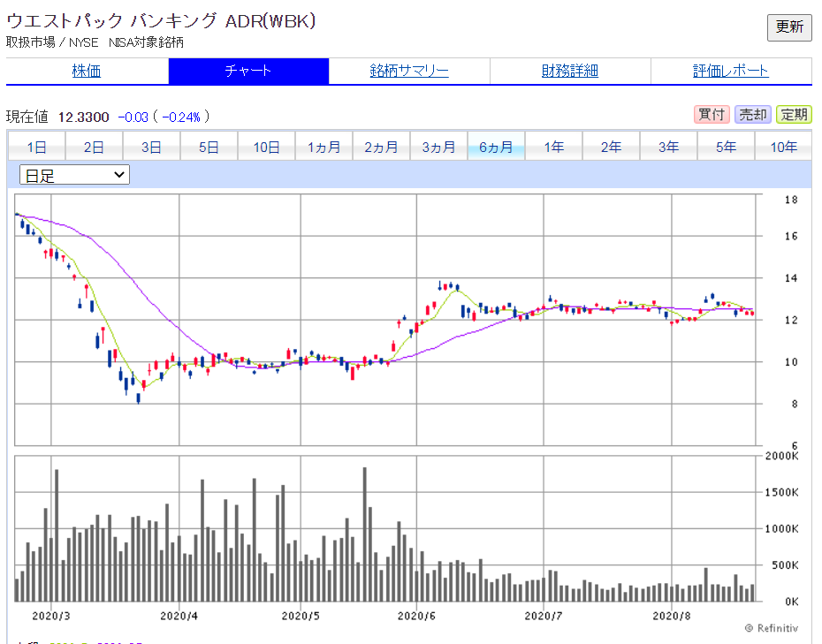Click the 2020/8 date axis label
Viewport: 822px width, 644px height.
(x=671, y=616)
